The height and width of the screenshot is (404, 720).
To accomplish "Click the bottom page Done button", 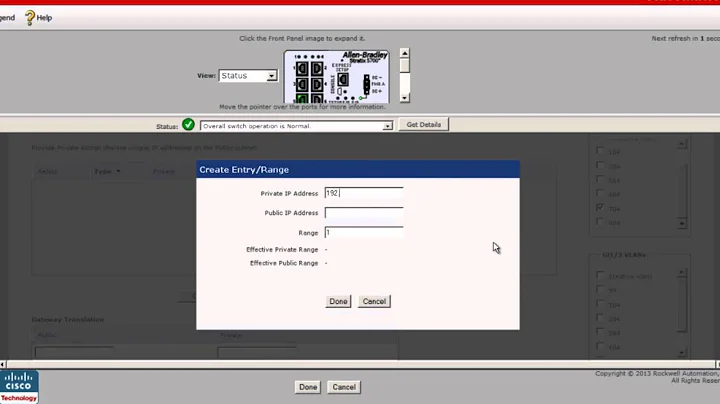I will click(308, 387).
